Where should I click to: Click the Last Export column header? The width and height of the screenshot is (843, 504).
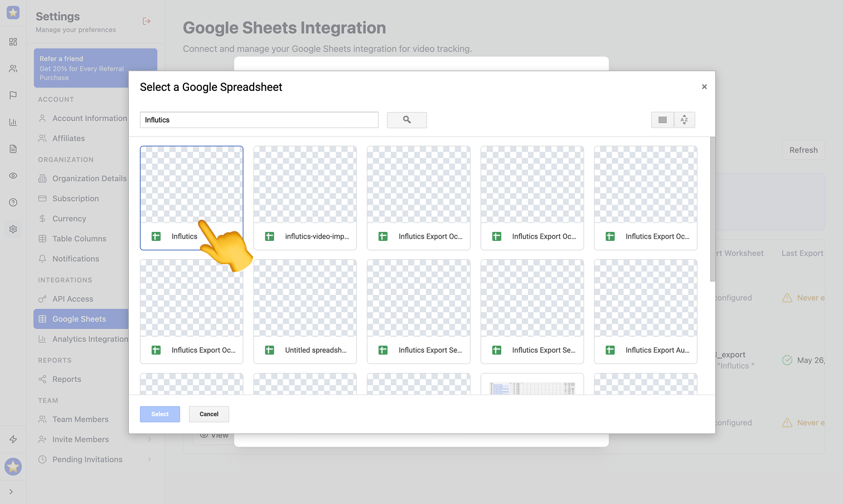(x=802, y=253)
